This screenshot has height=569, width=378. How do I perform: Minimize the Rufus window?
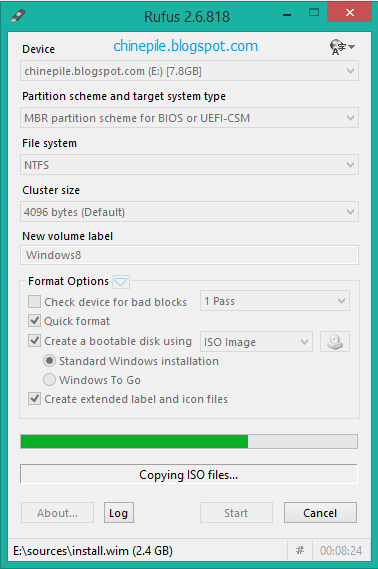(287, 15)
